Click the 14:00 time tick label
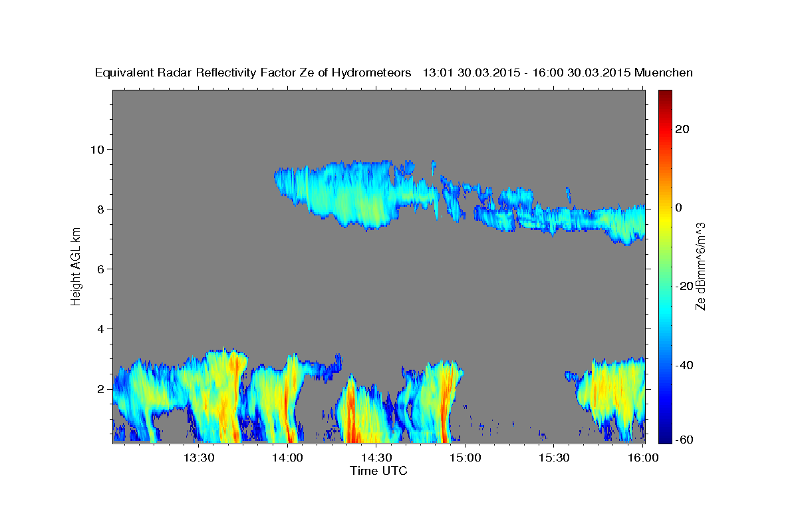Viewport: 798px width, 532px height. tap(287, 458)
